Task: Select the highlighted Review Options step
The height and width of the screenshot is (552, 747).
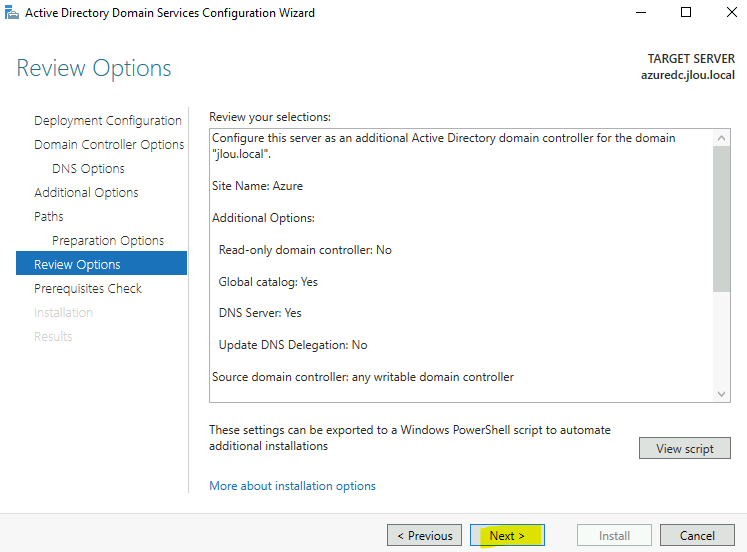Action: tap(101, 263)
